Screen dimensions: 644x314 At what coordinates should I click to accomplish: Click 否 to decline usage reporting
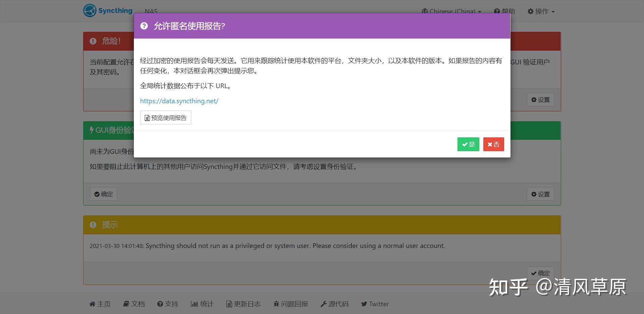[x=493, y=144]
